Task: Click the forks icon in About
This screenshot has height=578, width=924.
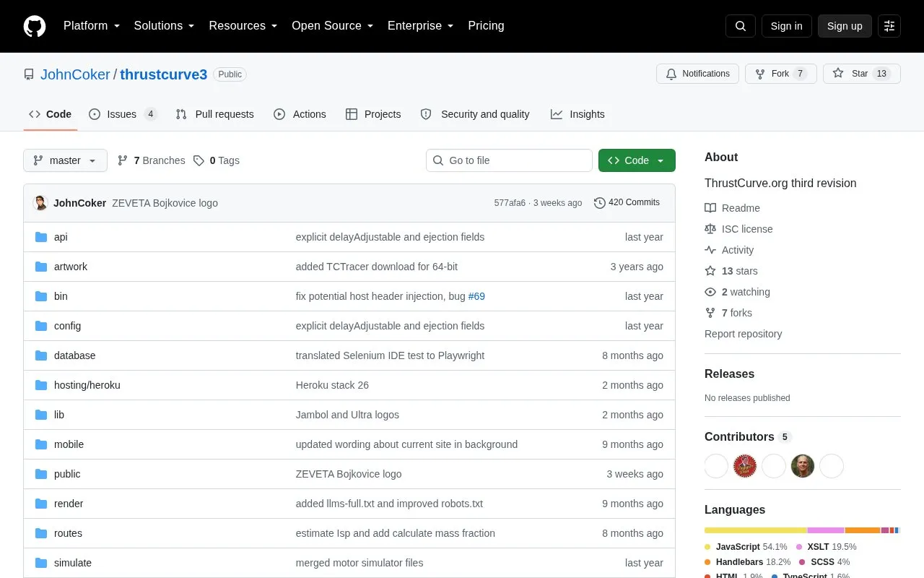Action: tap(710, 313)
